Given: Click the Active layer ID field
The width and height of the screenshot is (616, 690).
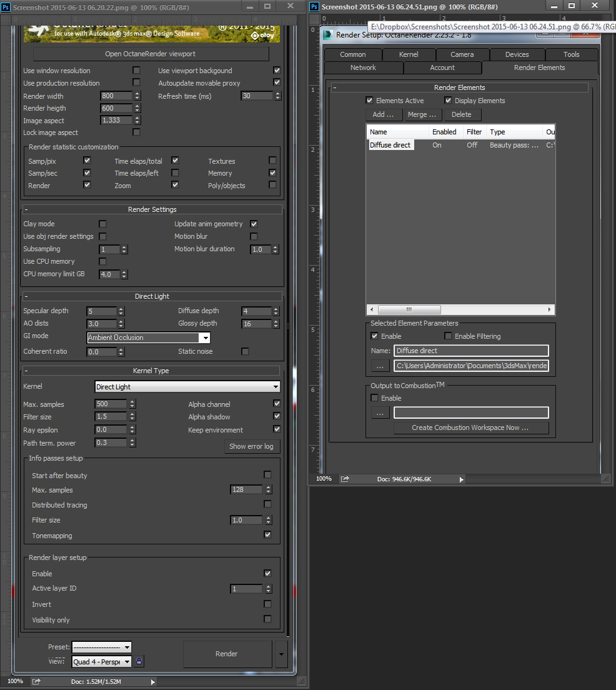Looking at the screenshot, I should point(246,589).
